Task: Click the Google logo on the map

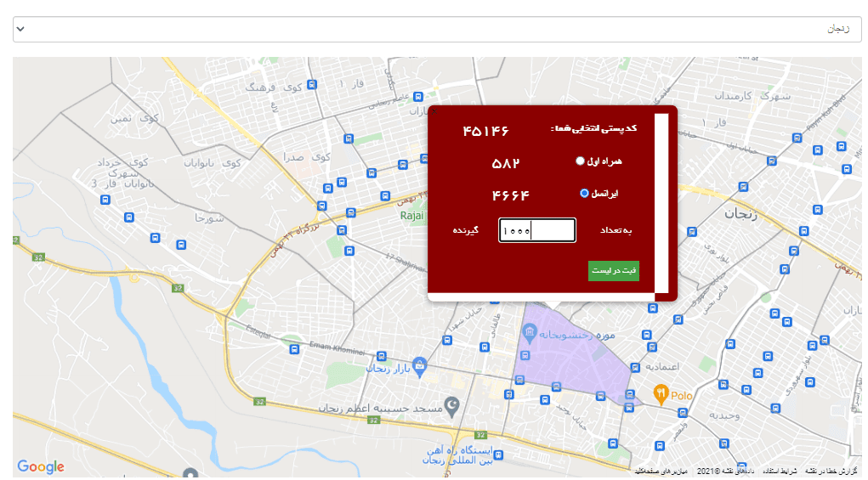Action: [x=41, y=466]
